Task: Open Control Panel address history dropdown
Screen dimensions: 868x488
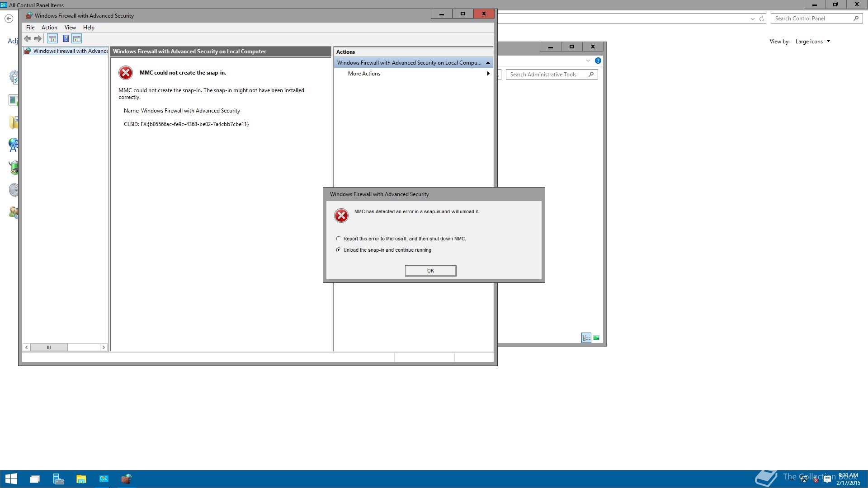Action: 753,19
